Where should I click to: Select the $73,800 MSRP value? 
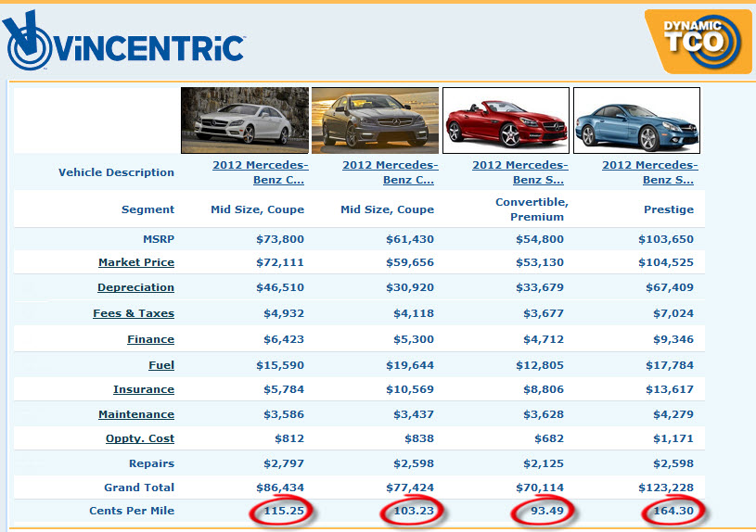(x=280, y=239)
